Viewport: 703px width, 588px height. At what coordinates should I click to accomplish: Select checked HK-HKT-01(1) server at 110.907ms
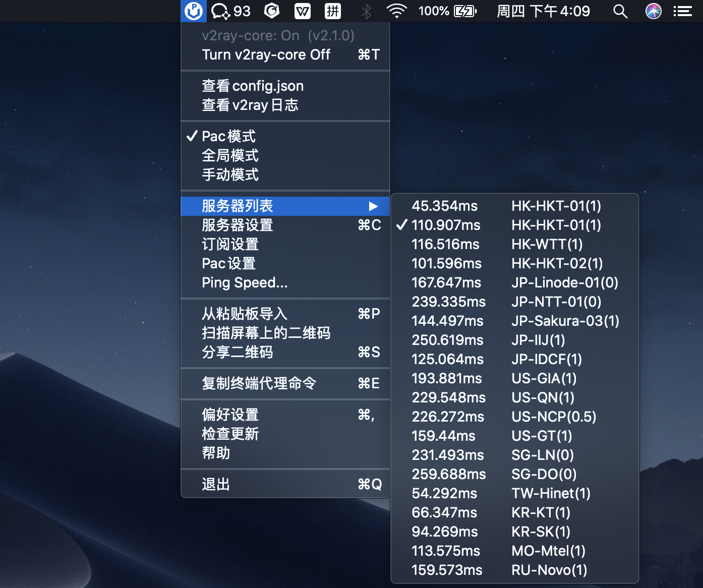515,225
